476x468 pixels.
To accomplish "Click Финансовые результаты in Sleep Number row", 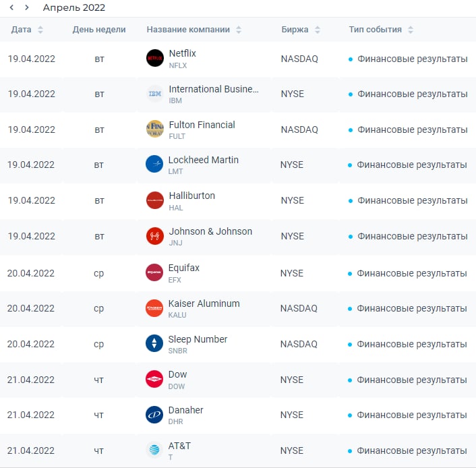I will pos(412,345).
